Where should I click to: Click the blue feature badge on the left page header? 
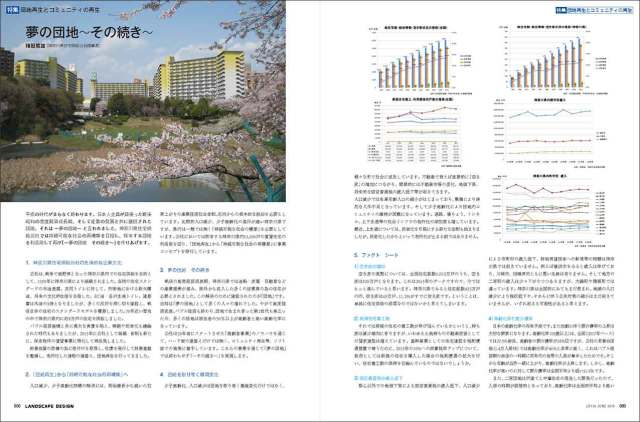pyautogui.click(x=12, y=10)
